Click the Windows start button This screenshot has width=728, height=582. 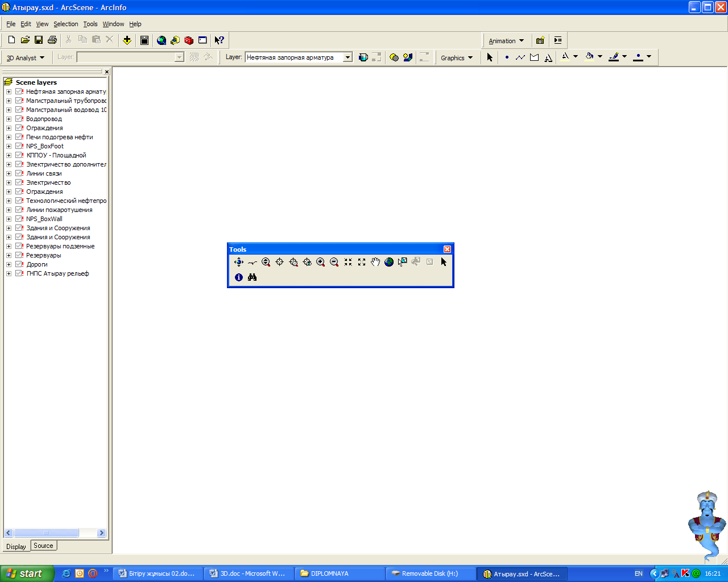[27, 573]
